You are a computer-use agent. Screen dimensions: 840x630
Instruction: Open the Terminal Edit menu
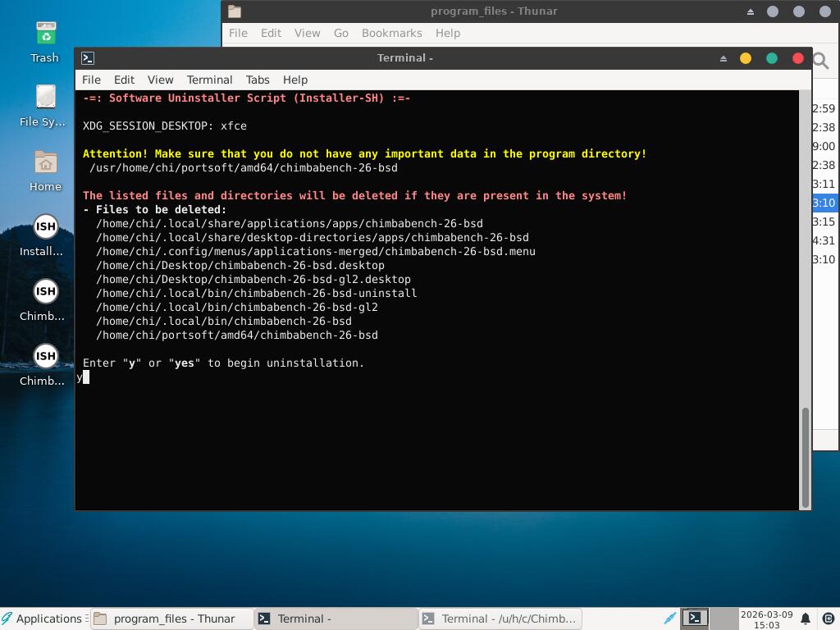click(124, 80)
